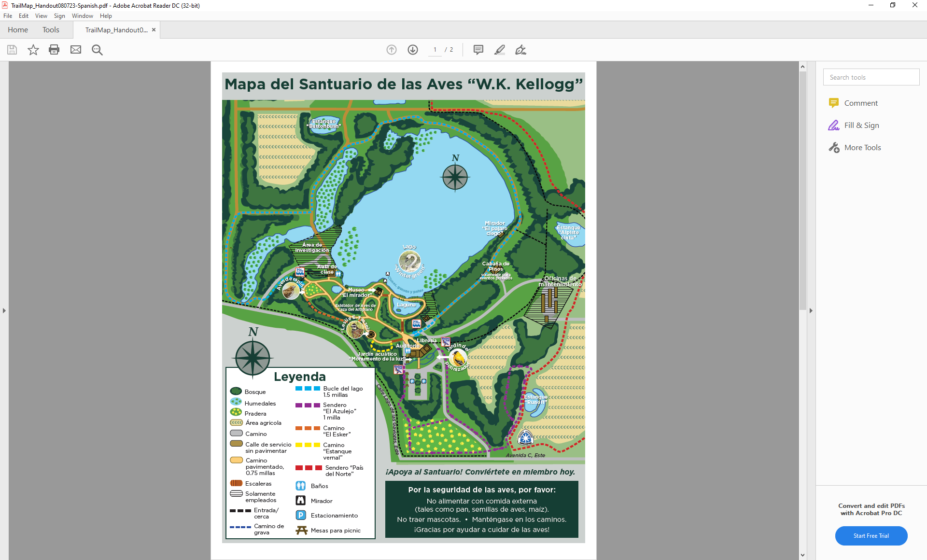Viewport: 927px width, 560px height.
Task: Click the picnic table legend icon
Action: pyautogui.click(x=302, y=530)
